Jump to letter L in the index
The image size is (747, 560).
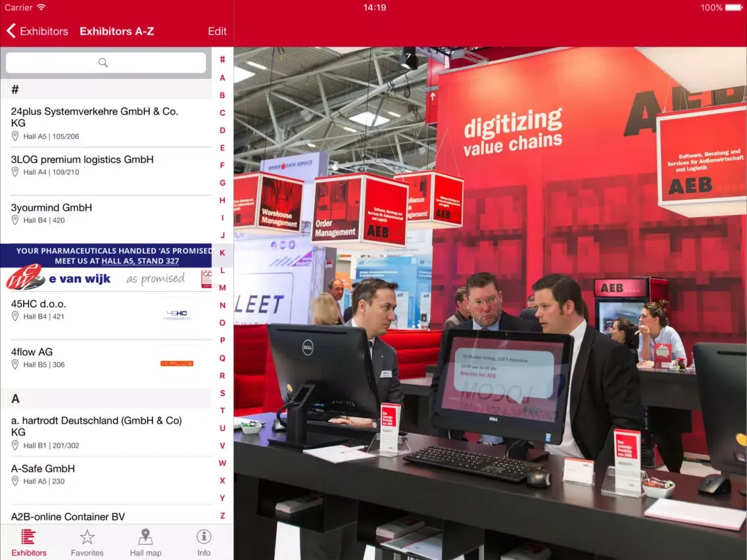222,271
